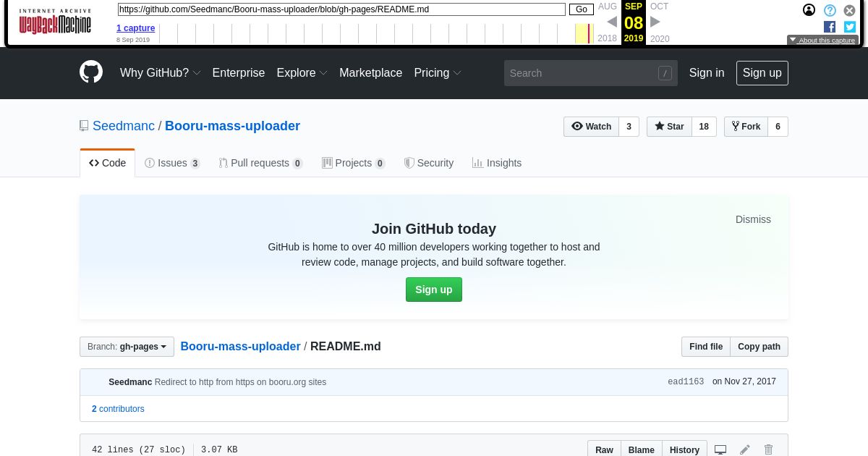Open the Blame view
Viewport: 868px width, 456px height.
coord(641,449)
